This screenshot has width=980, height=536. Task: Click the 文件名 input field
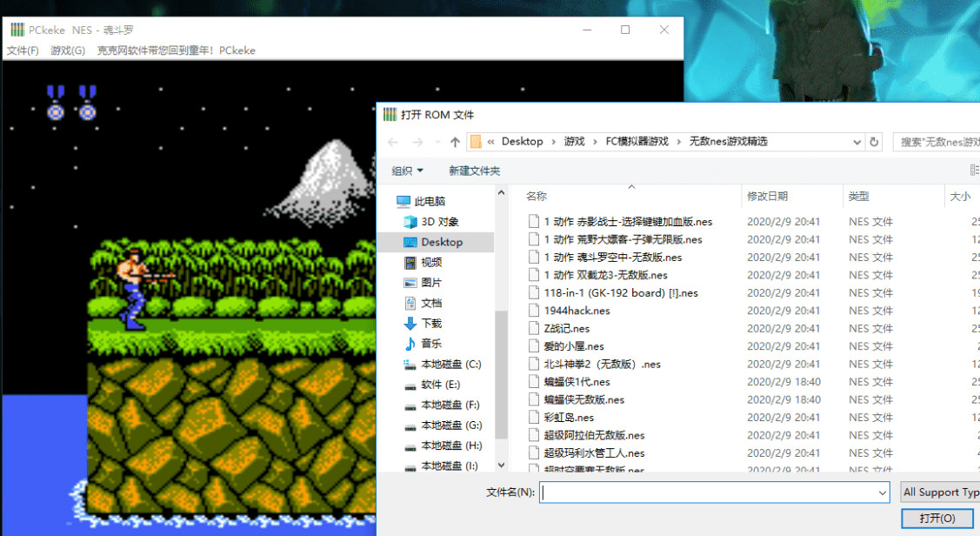[x=709, y=492]
